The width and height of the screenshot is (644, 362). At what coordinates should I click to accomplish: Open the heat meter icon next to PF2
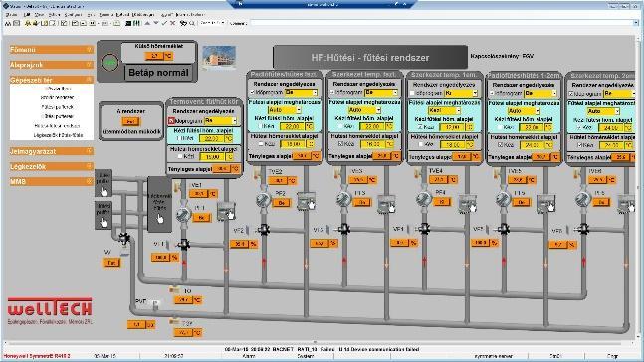(x=306, y=201)
